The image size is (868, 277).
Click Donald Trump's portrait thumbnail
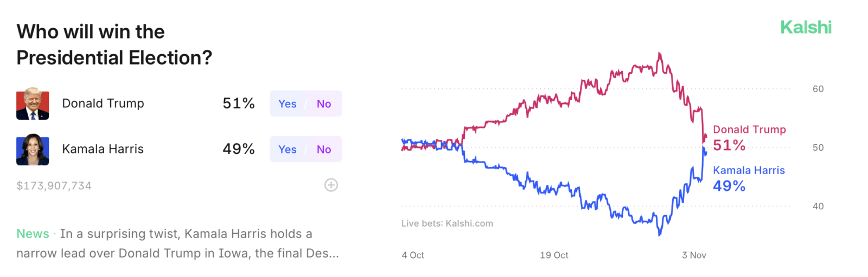point(33,104)
